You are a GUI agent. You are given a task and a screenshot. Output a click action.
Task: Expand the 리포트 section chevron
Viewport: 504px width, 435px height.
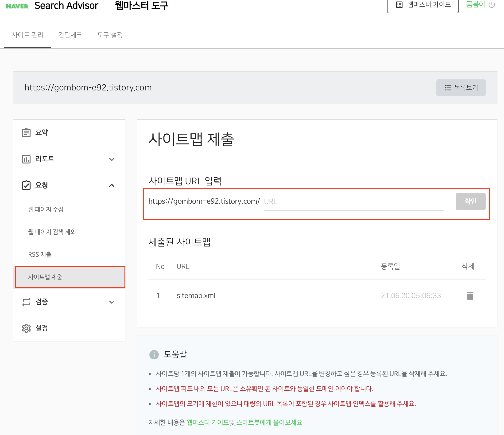point(112,159)
